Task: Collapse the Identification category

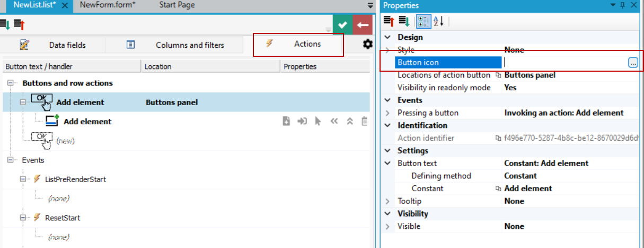Action: pyautogui.click(x=387, y=125)
